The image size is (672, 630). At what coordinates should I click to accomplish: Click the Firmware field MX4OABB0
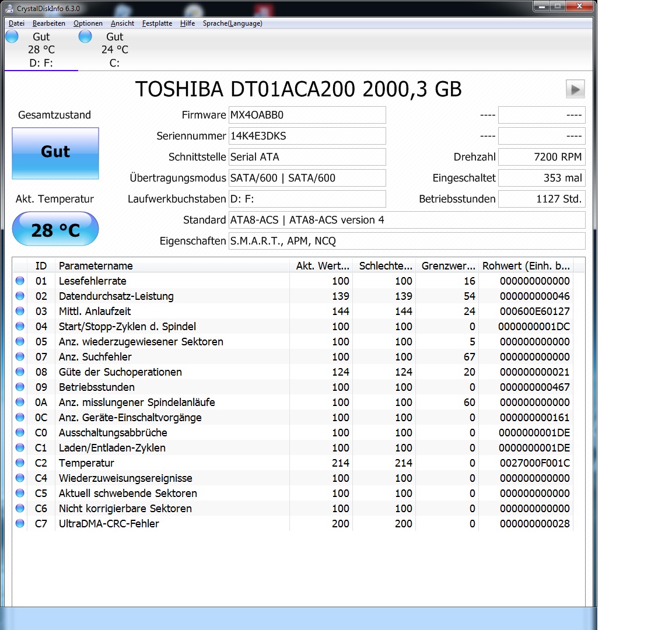coord(307,115)
